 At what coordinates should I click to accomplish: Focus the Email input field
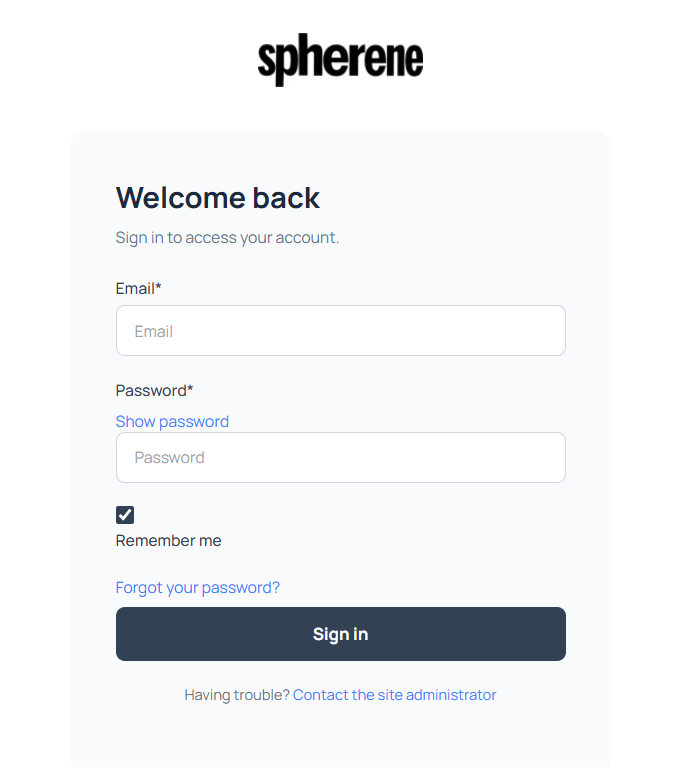click(340, 331)
